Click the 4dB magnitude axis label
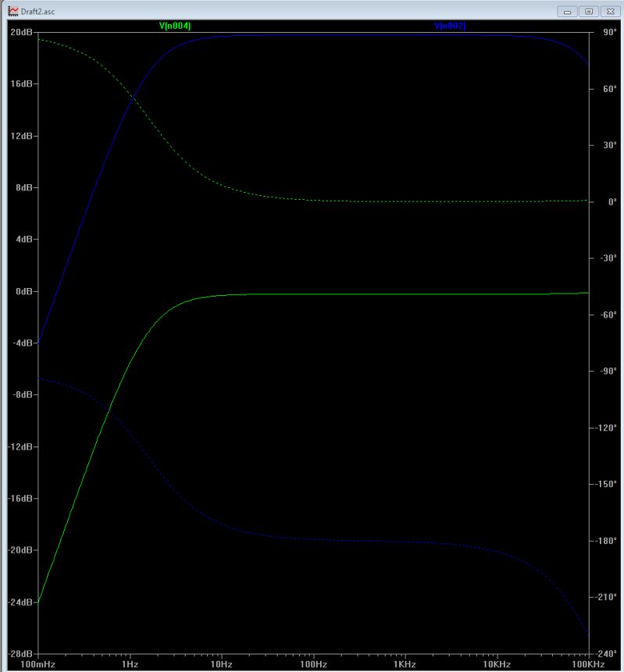The image size is (624, 672). pos(24,239)
